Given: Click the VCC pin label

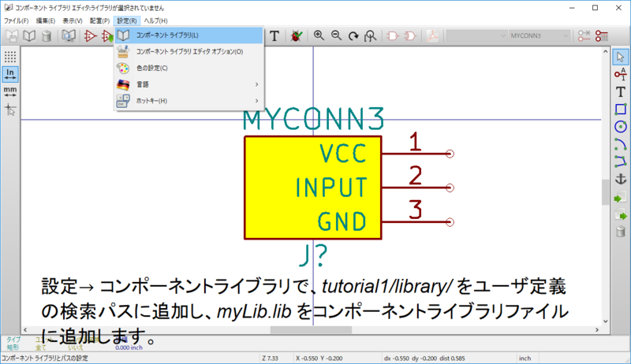Looking at the screenshot, I should [x=343, y=154].
